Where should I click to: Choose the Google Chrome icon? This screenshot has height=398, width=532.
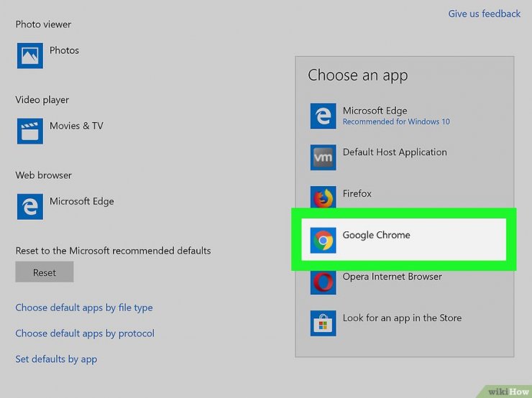pos(323,240)
